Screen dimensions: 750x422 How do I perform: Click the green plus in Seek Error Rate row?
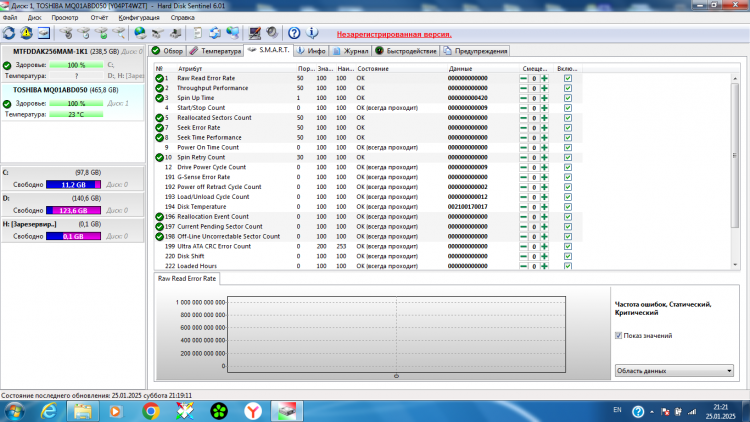coord(544,128)
